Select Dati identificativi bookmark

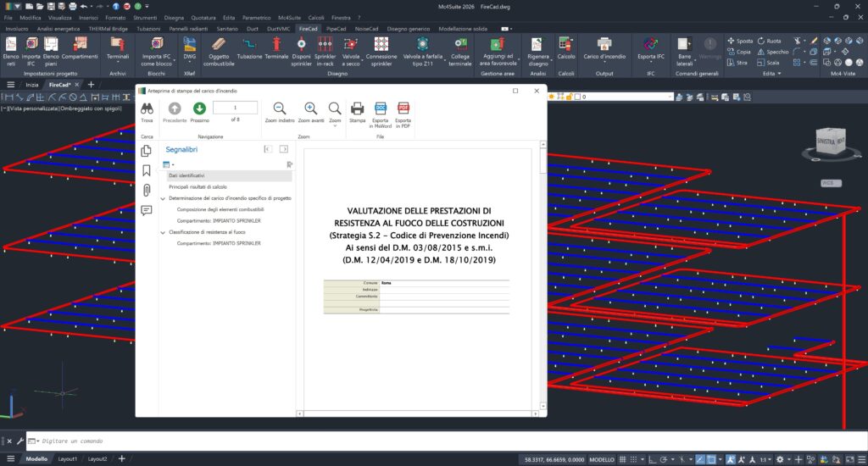point(229,175)
